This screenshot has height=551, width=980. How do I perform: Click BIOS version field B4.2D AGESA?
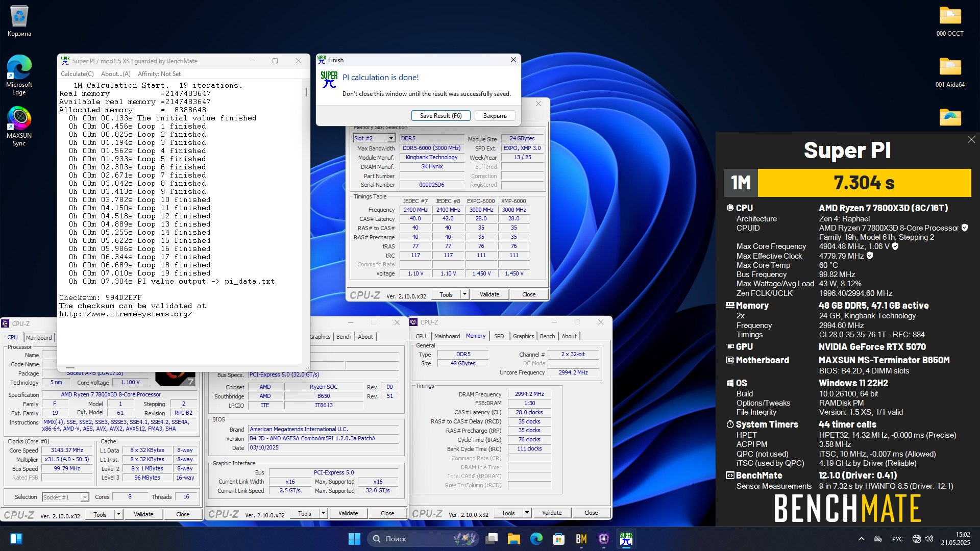(x=324, y=438)
